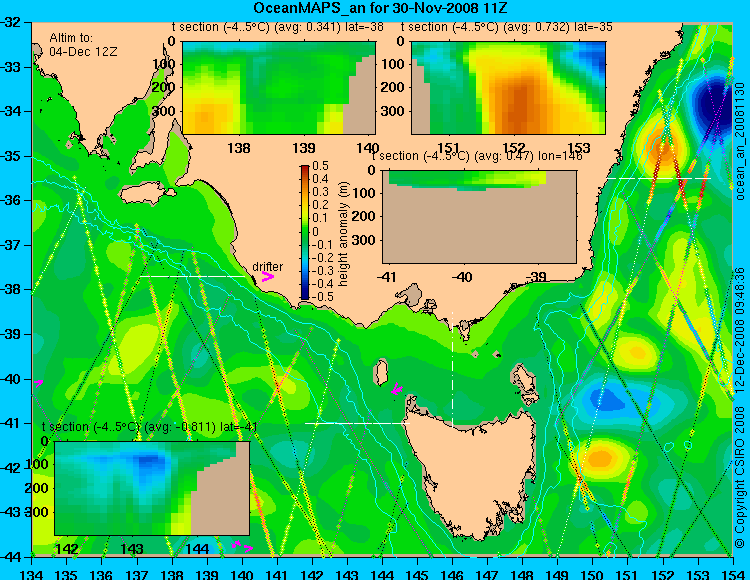
Task: Click the 139 tick label under lat=-38 section
Action: point(304,148)
